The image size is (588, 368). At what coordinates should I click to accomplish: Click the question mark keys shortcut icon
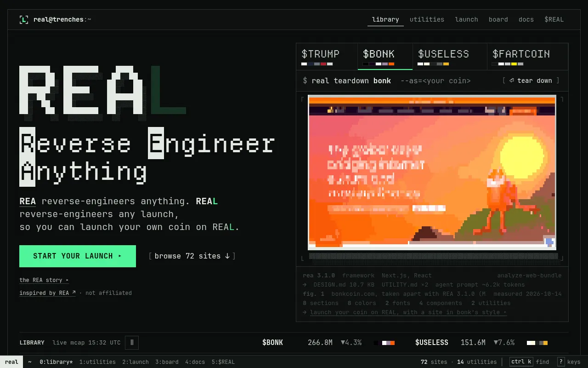(561, 362)
